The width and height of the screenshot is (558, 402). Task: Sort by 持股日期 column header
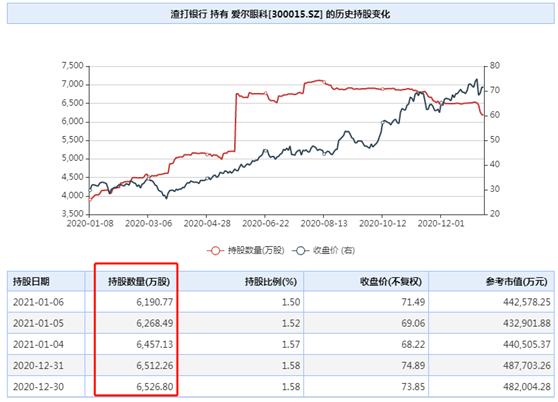(31, 282)
